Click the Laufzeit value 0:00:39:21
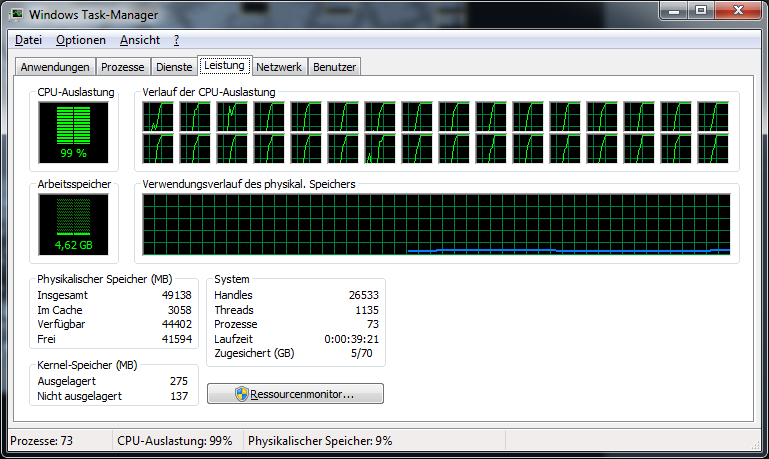The image size is (769, 459). point(352,339)
